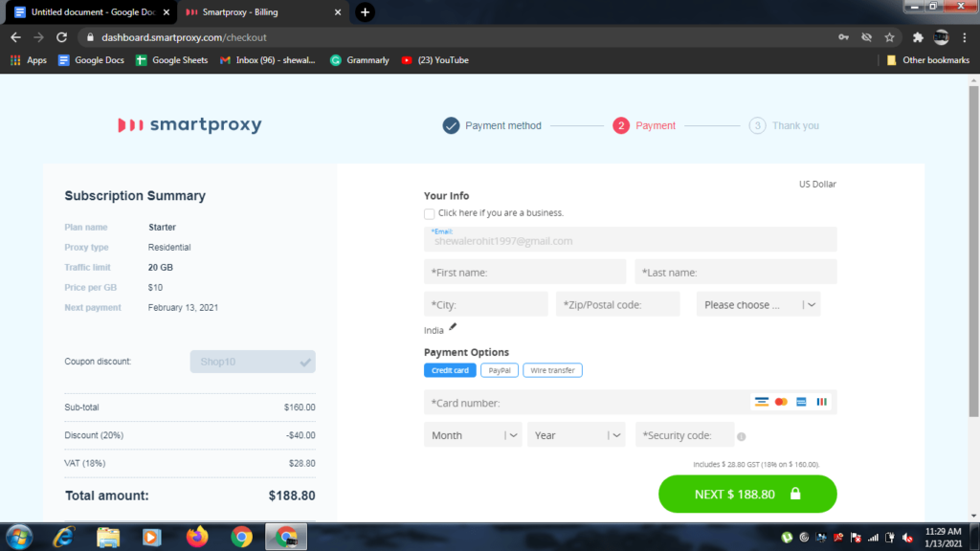Open the Chrome three-dot menu
The image size is (980, 551).
point(965,37)
